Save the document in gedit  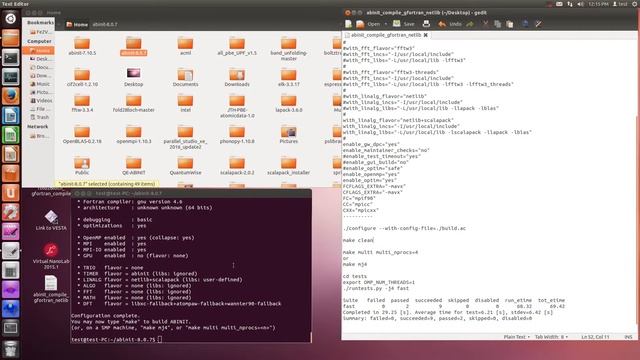(404, 24)
